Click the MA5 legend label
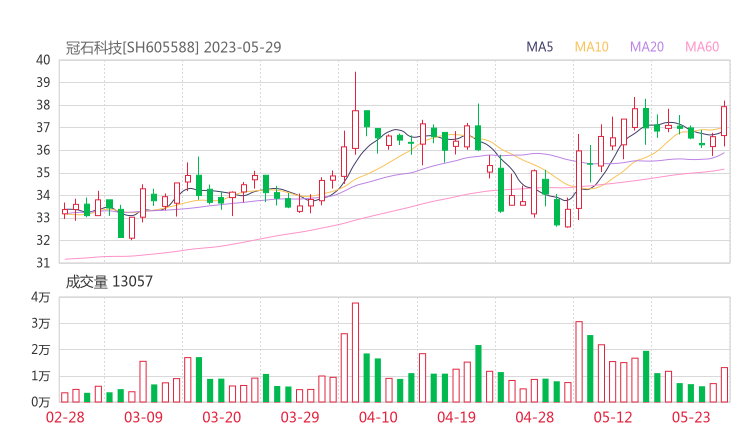Image resolution: width=740 pixels, height=440 pixels. pyautogui.click(x=539, y=47)
